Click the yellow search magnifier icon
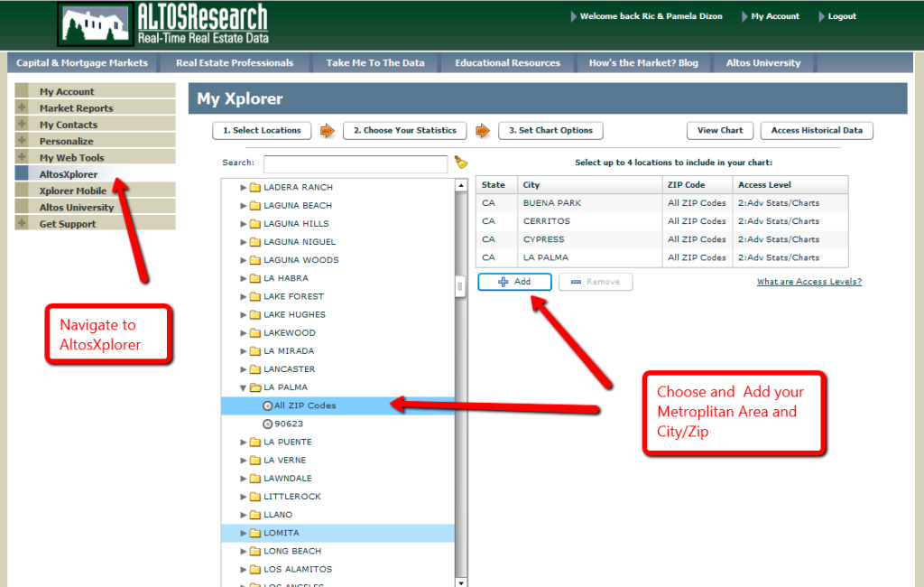The width and height of the screenshot is (924, 587). (461, 163)
